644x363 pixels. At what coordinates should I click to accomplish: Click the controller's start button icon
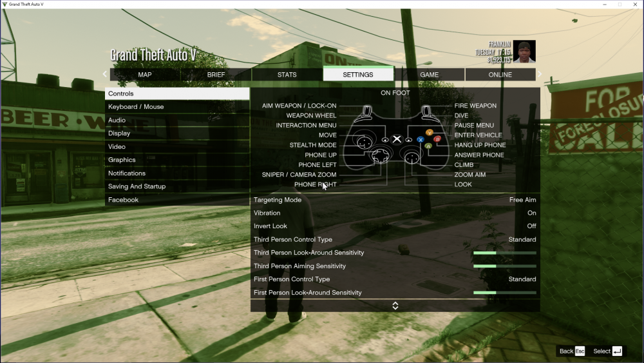(409, 140)
